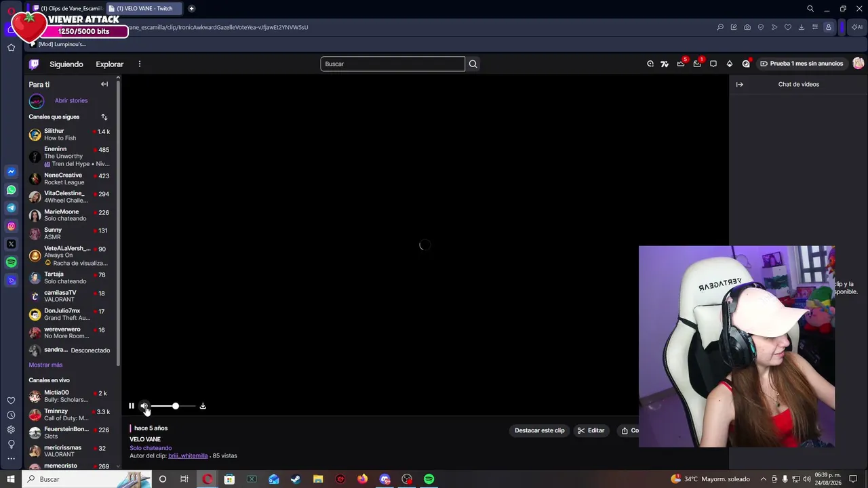Click the Editar clip button
This screenshot has height=488, width=868.
(x=591, y=430)
